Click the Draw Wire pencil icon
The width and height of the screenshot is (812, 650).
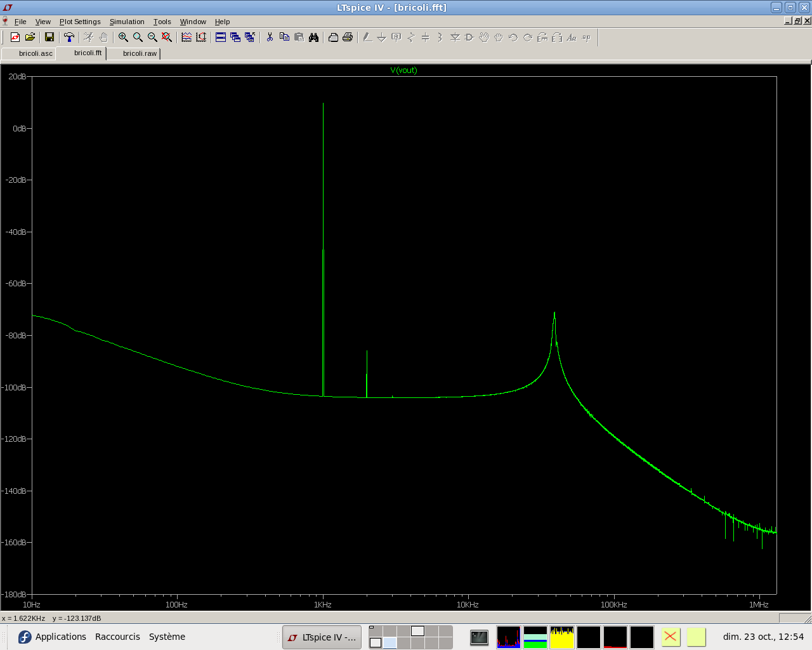tap(367, 37)
